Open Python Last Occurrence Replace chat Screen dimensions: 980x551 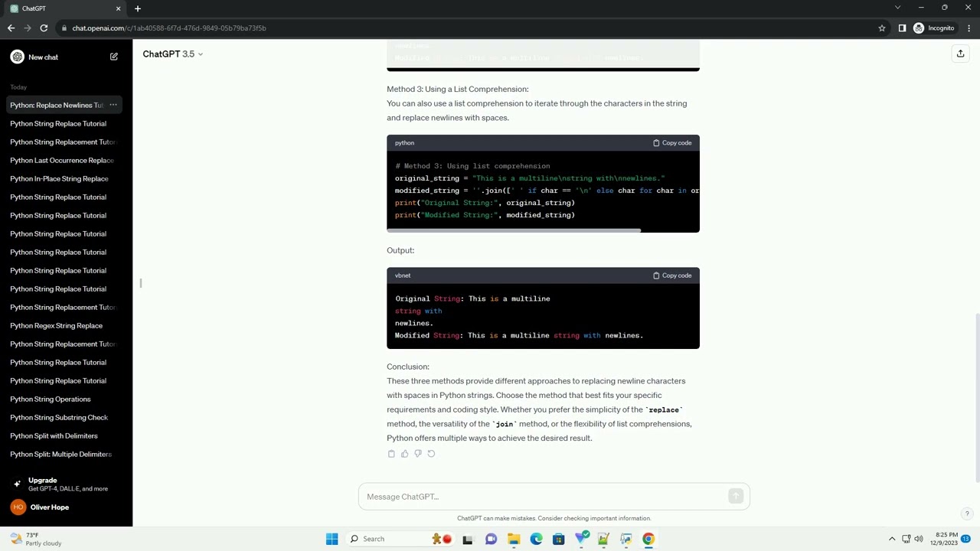tap(63, 160)
